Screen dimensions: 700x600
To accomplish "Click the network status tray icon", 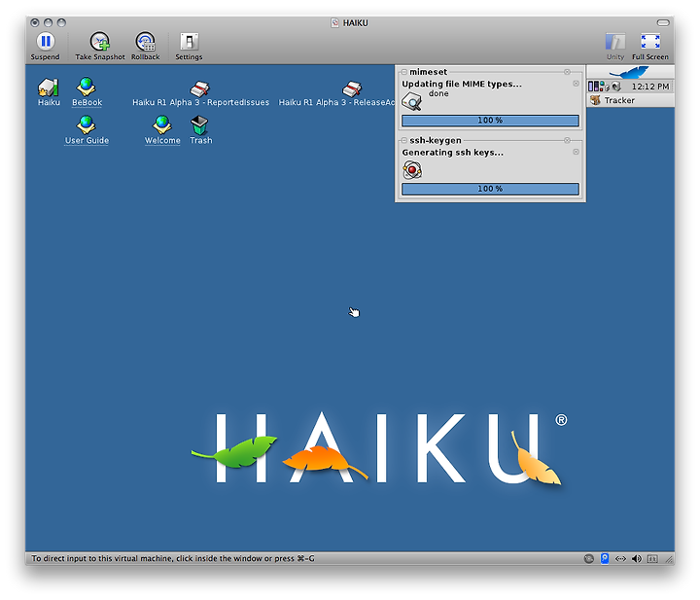I will [604, 87].
